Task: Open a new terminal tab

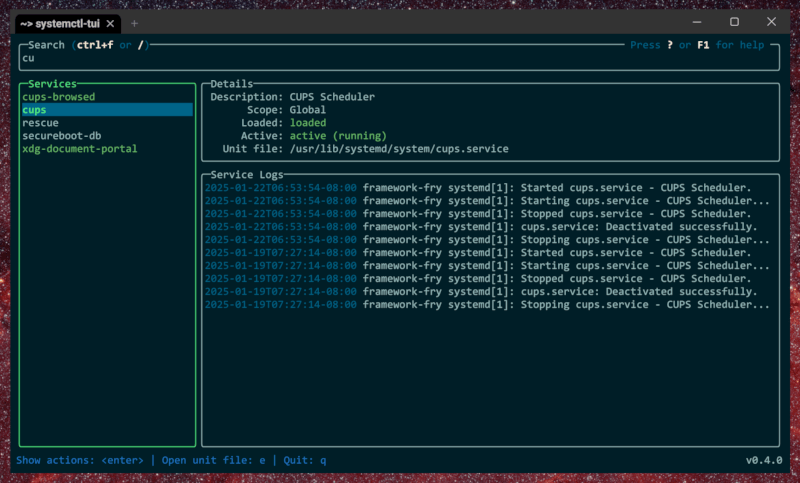Action: [x=134, y=23]
